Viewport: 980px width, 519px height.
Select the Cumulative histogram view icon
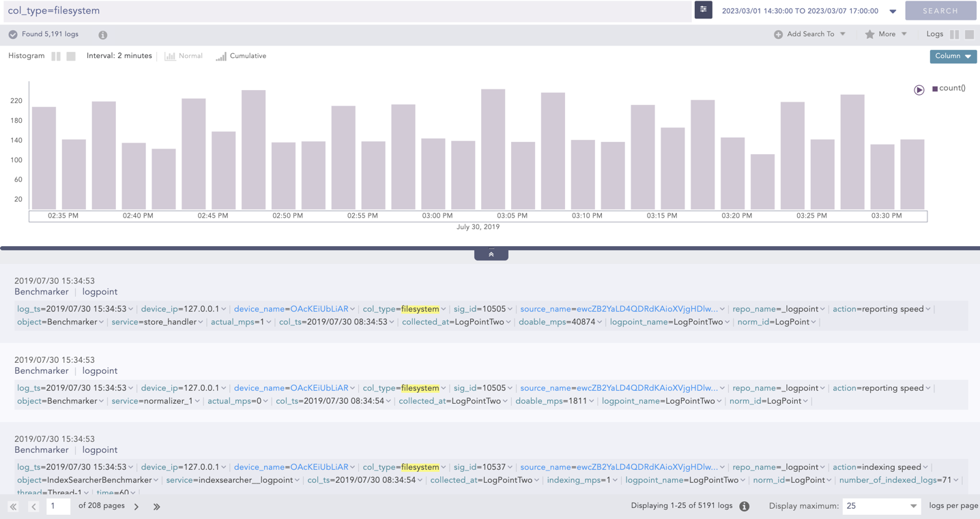221,56
